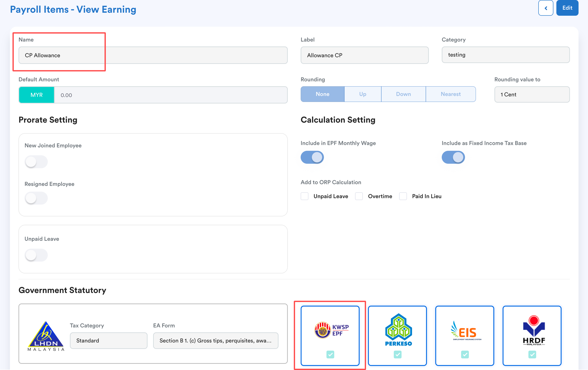
Task: Open the Category dropdown showing testing
Action: 505,55
